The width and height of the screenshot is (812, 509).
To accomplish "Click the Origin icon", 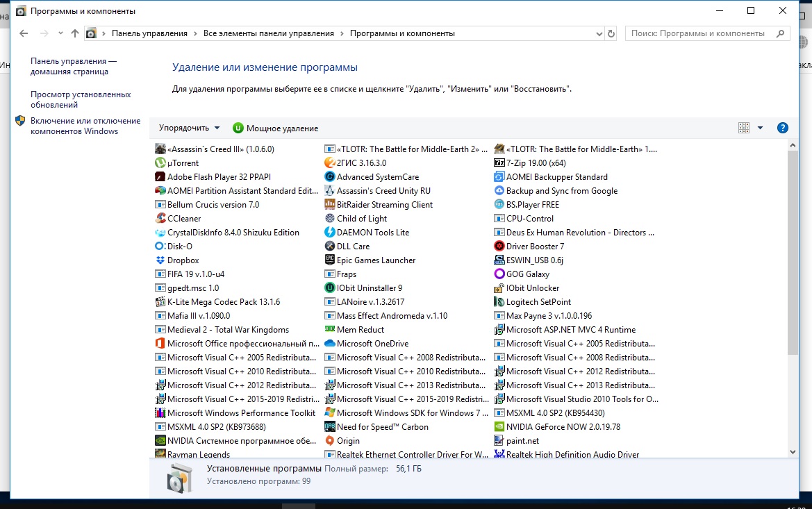I will (329, 441).
